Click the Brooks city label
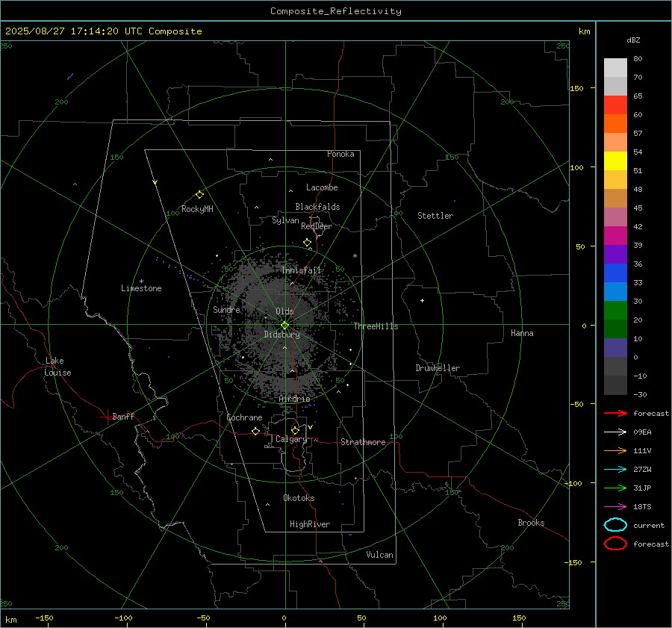 tap(531, 523)
